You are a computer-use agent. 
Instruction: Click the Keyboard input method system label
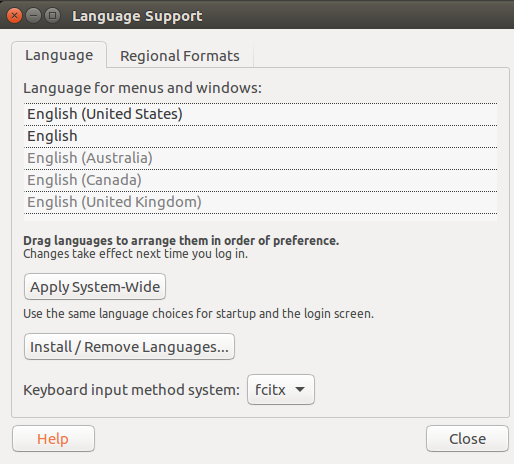[x=131, y=390]
